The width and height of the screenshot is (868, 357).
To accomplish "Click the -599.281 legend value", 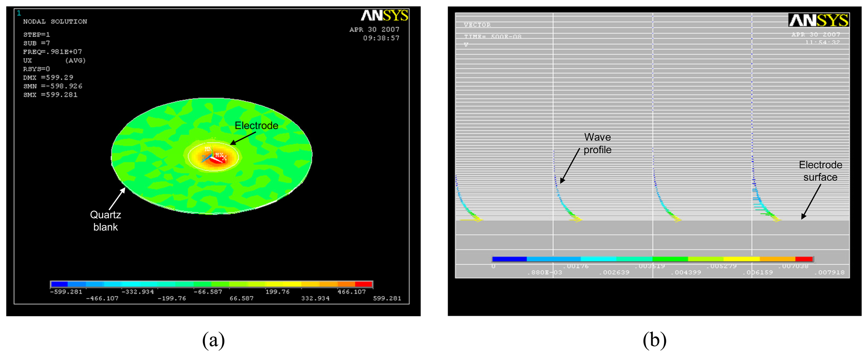I will [x=66, y=292].
